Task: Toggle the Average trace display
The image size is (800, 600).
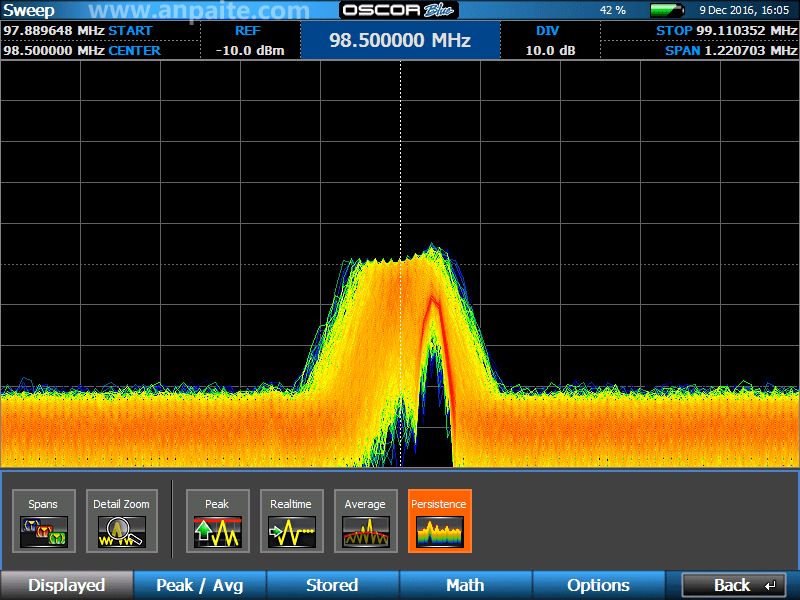Action: click(365, 521)
